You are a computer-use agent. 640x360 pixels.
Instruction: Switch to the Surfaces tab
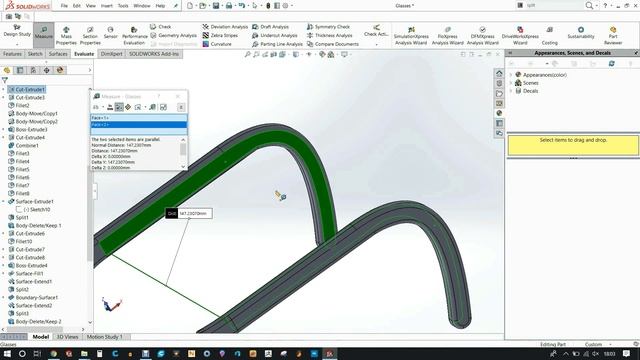pyautogui.click(x=58, y=54)
